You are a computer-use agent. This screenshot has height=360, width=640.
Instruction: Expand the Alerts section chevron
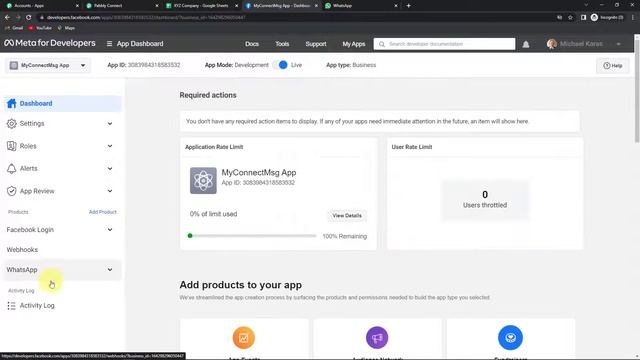point(110,168)
